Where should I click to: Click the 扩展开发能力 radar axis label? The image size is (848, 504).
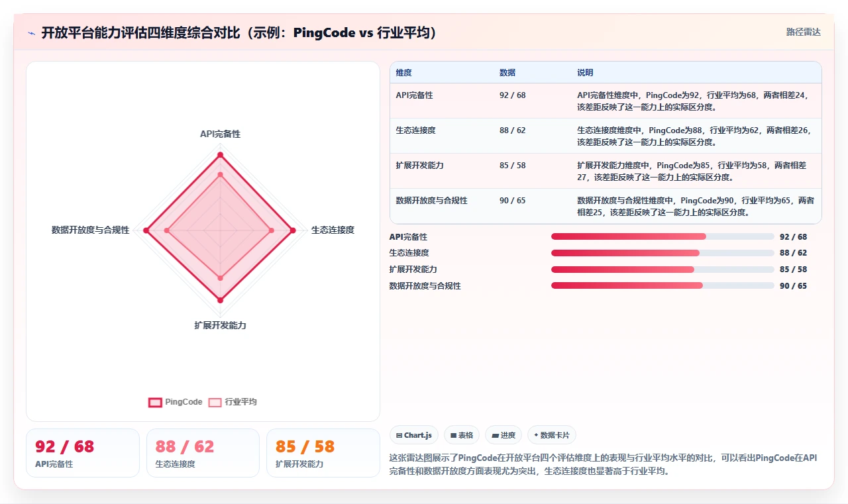pyautogui.click(x=220, y=325)
